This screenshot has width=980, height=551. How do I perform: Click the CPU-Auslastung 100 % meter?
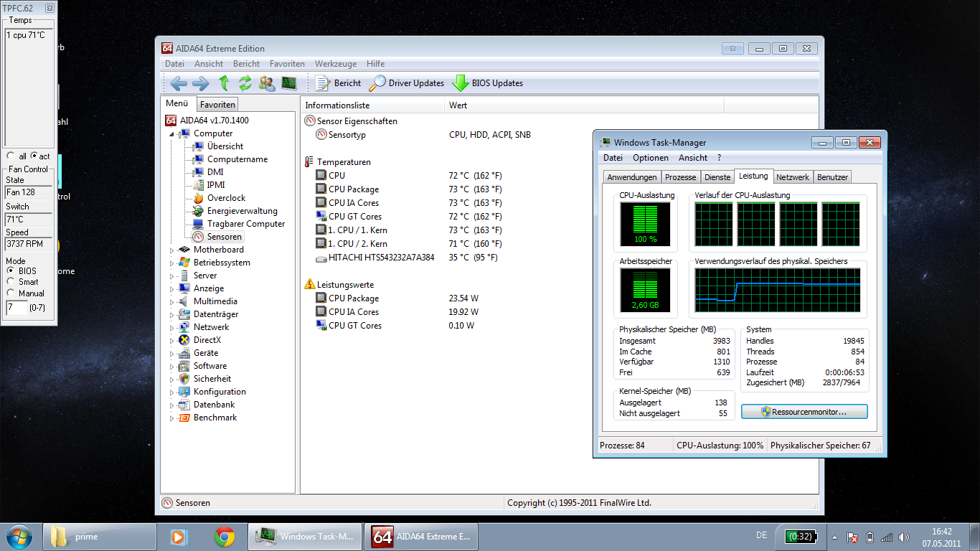point(645,223)
